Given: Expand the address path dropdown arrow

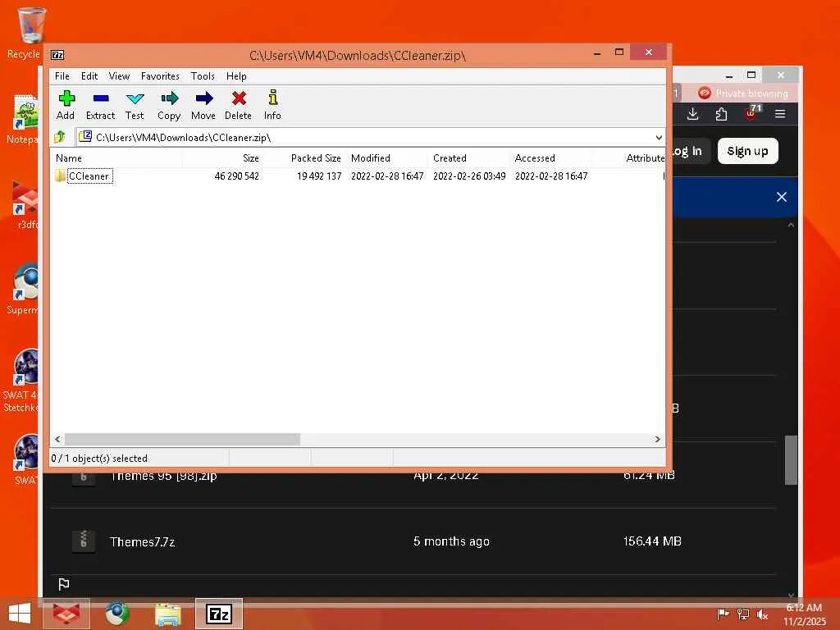Looking at the screenshot, I should [x=659, y=138].
